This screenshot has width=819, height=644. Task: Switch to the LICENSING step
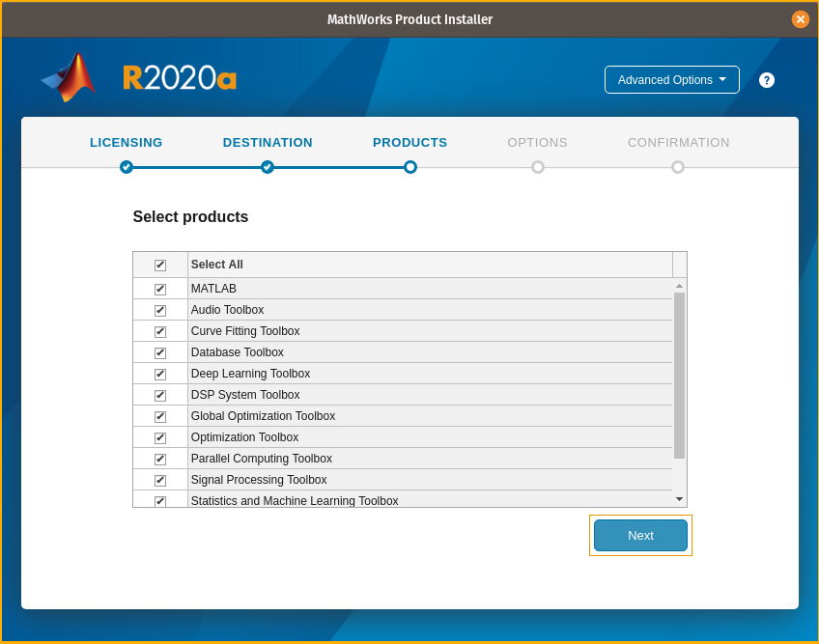tap(126, 142)
